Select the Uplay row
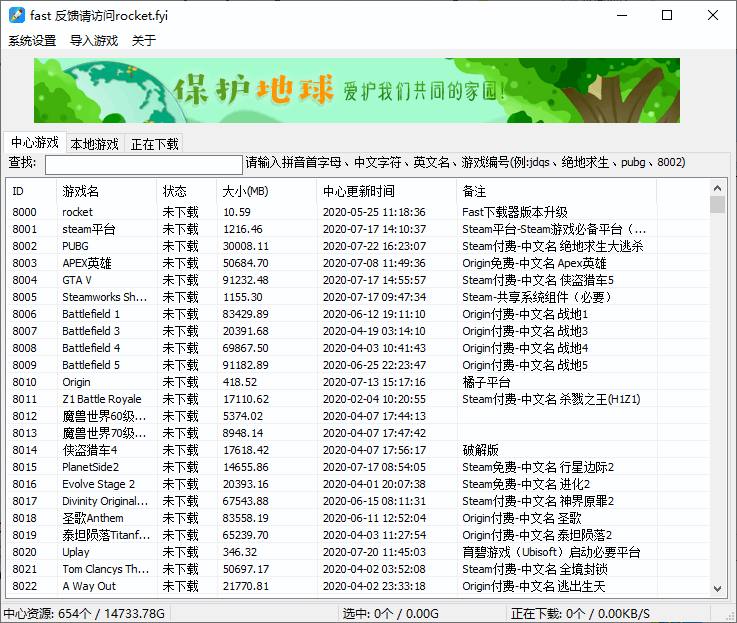 [x=357, y=552]
